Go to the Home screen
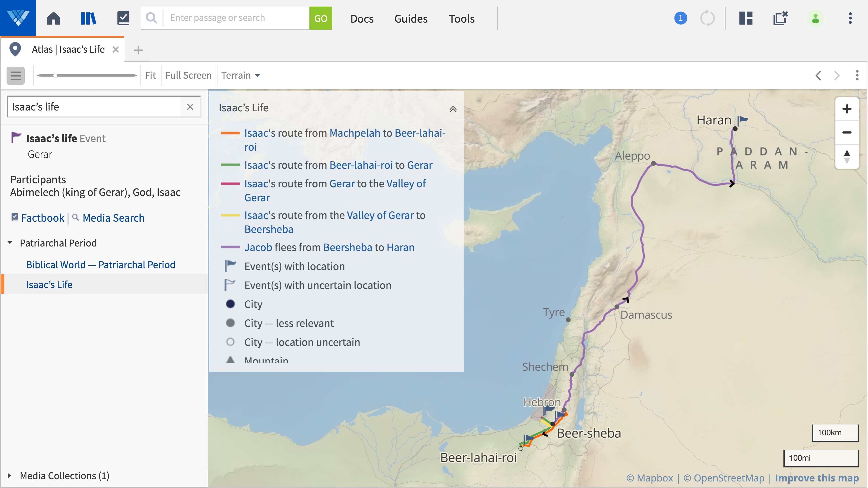This screenshot has height=488, width=868. click(x=53, y=18)
